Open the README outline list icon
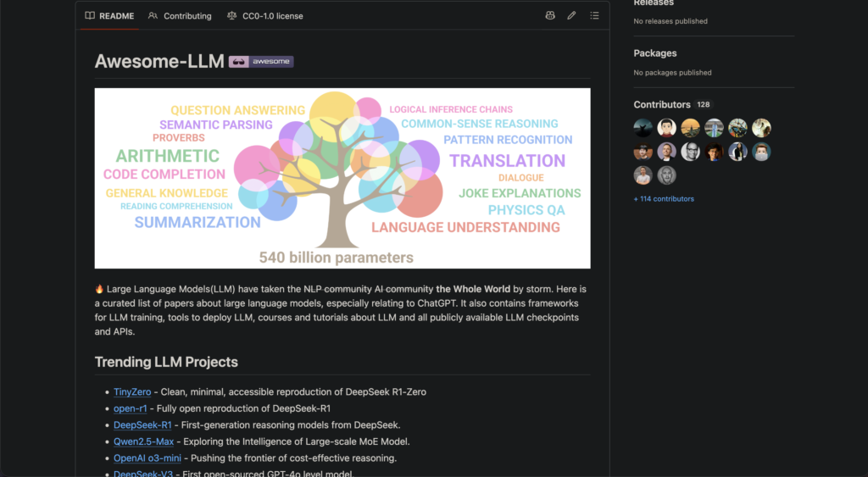 pos(594,15)
